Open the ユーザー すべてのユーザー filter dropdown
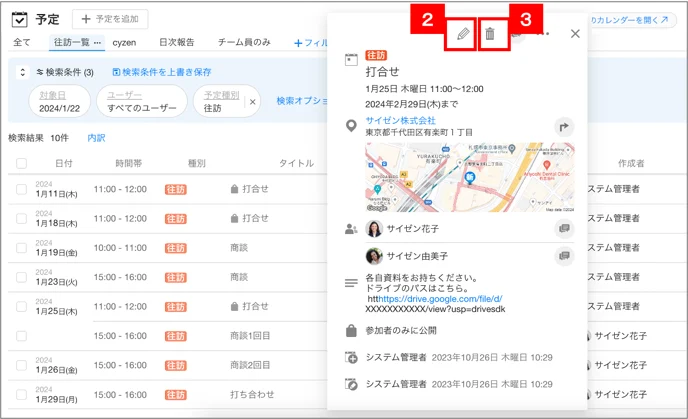 [x=142, y=101]
